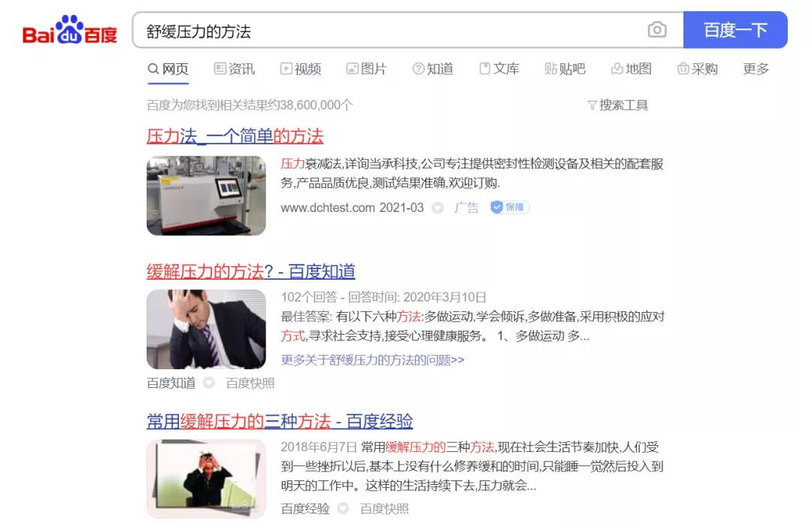This screenshot has height=524, width=812.
Task: Go to the 文库 tab
Action: 499,68
